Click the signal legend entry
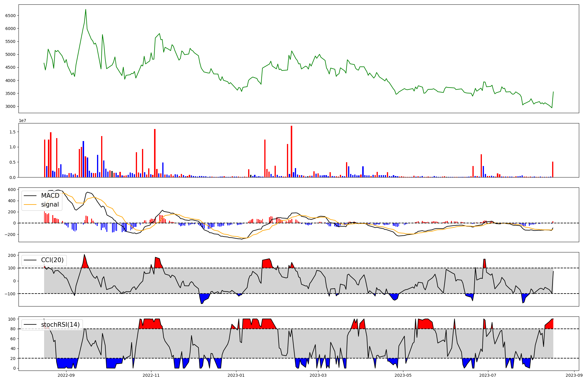 50,205
